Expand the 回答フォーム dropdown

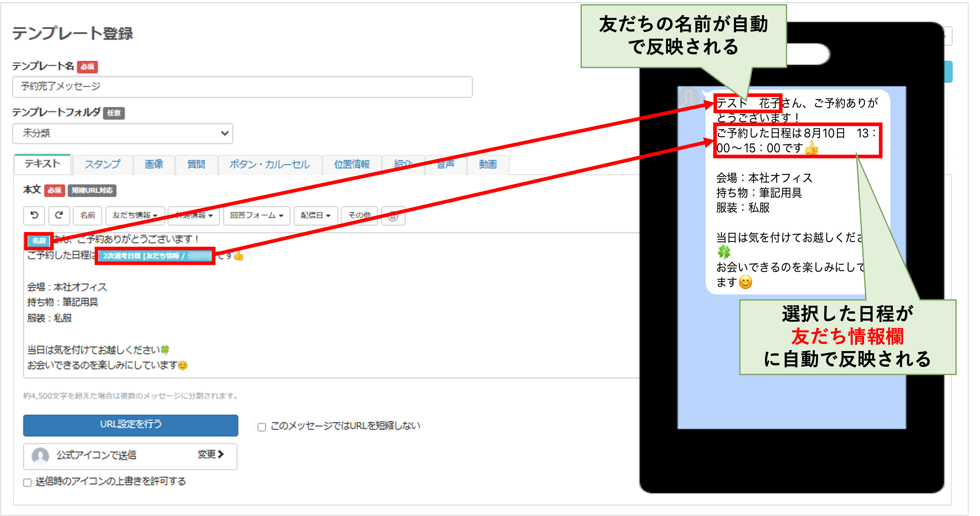coord(256,215)
